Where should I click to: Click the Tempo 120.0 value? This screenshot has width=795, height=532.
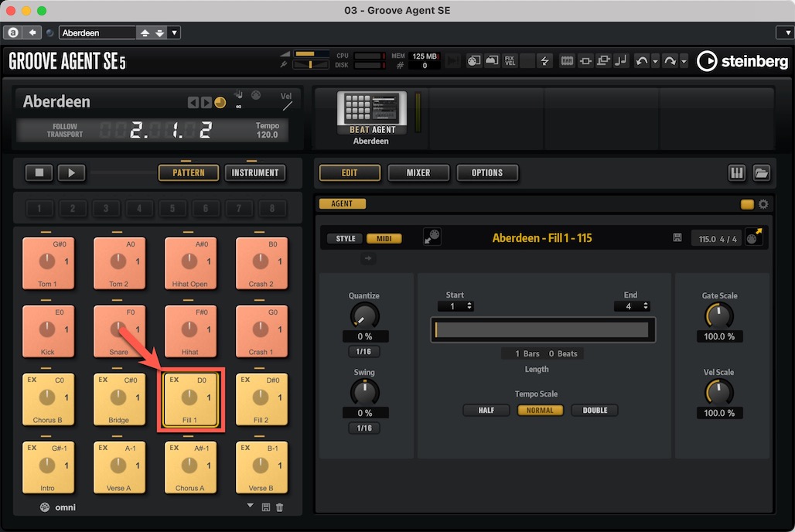pyautogui.click(x=268, y=135)
